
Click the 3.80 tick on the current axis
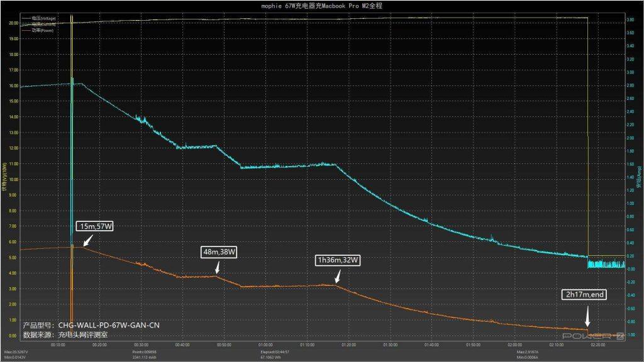click(630, 19)
